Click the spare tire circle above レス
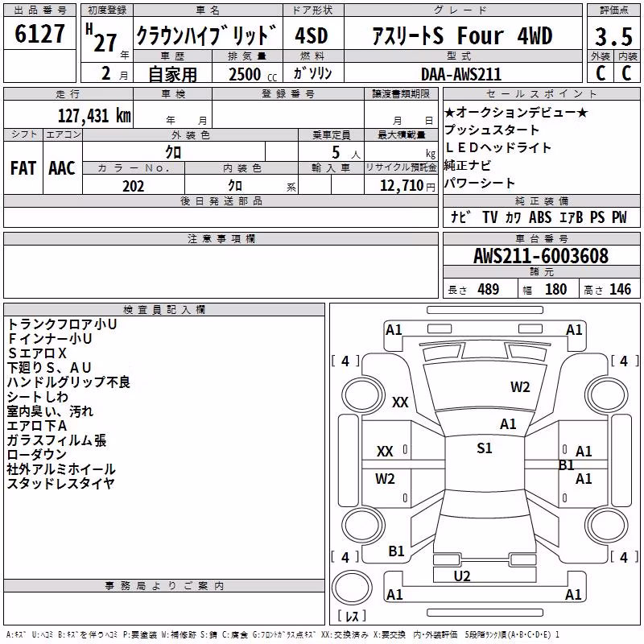This screenshot has height=644, width=644. [352, 588]
